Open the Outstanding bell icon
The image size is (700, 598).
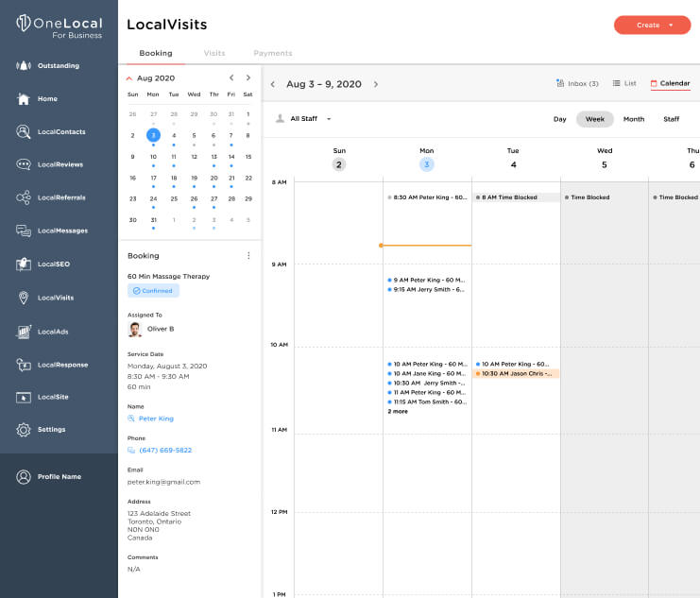(24, 65)
